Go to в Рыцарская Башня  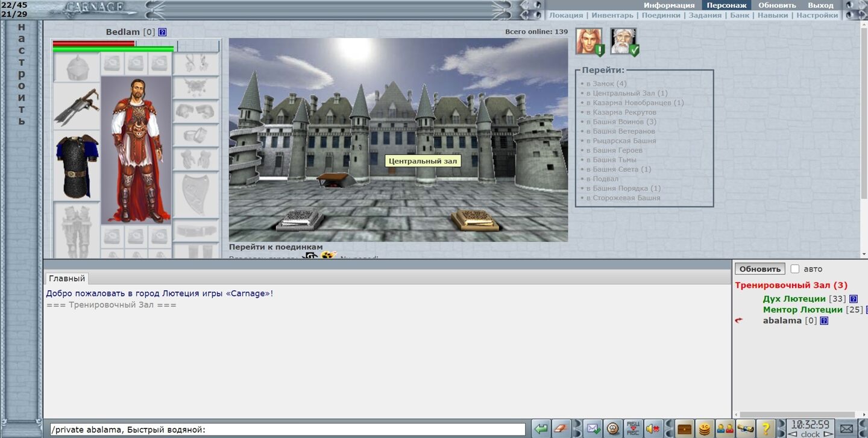pos(621,141)
